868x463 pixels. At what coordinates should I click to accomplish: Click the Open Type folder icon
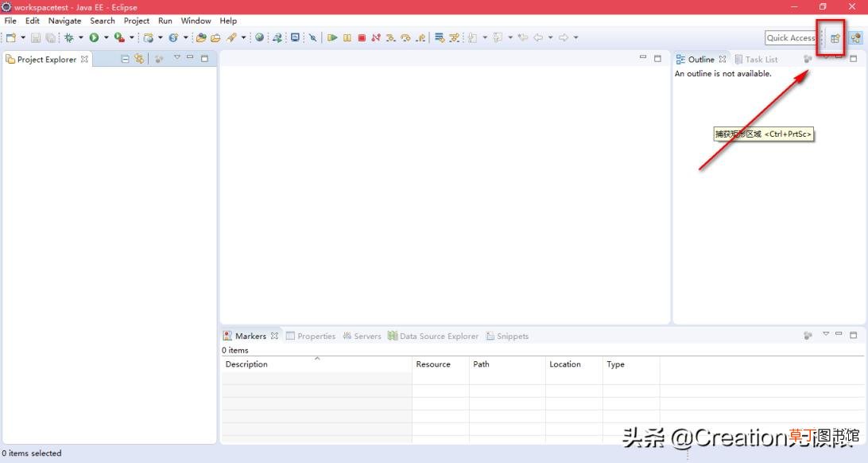(201, 37)
